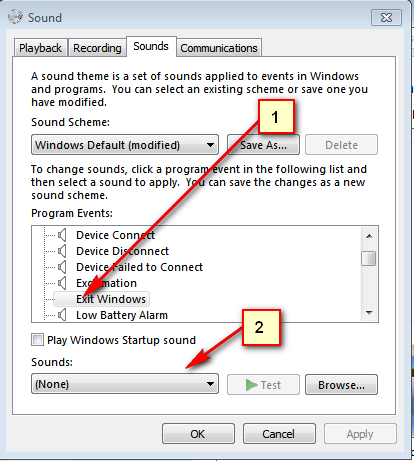Click the green play icon on Test
This screenshot has height=461, width=414.
point(252,385)
